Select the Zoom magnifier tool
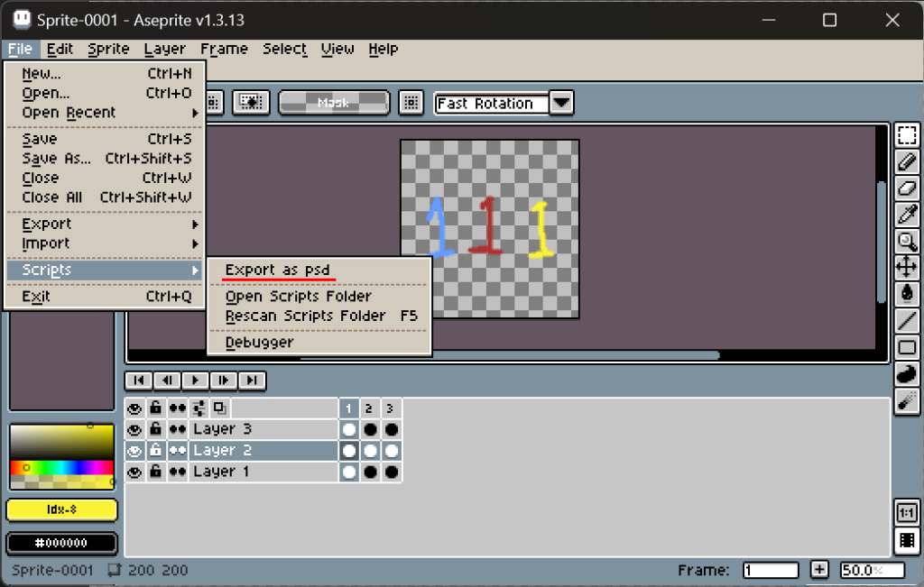Viewport: 924px width, 587px height. pyautogui.click(x=907, y=241)
